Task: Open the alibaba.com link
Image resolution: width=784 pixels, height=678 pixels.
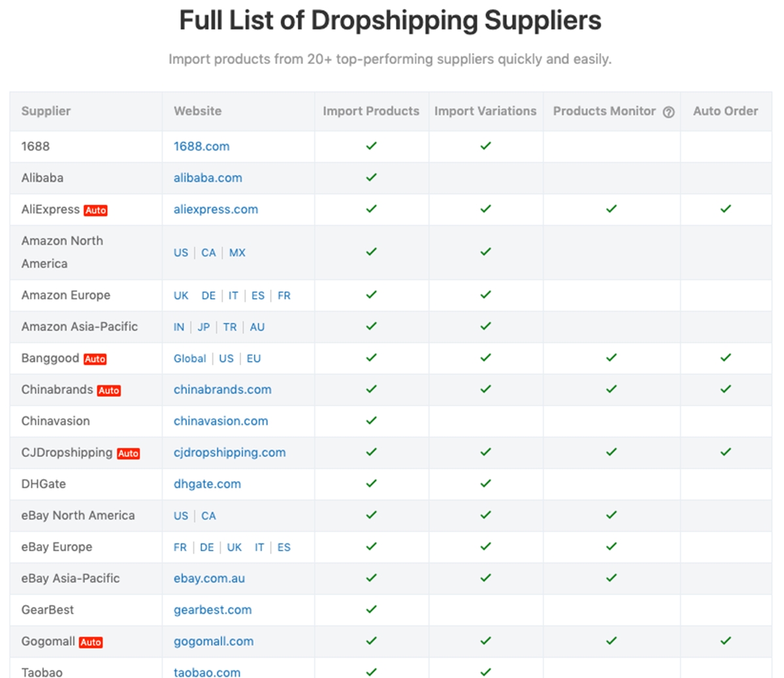Action: coord(208,178)
